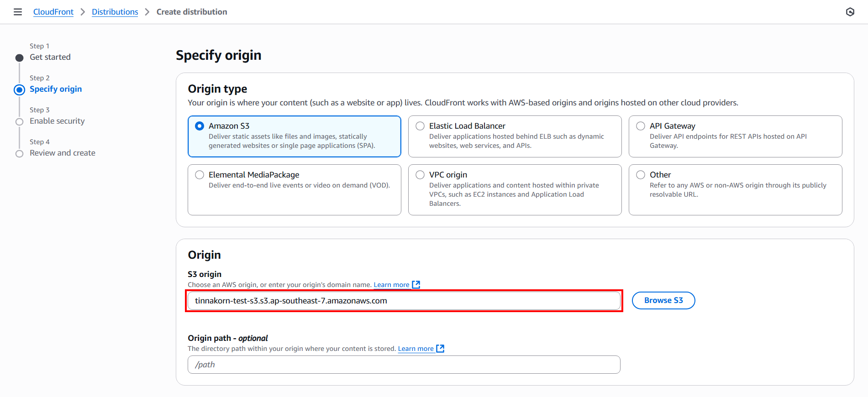The width and height of the screenshot is (868, 397).
Task: Click the hexagon settings icon top right
Action: point(850,12)
